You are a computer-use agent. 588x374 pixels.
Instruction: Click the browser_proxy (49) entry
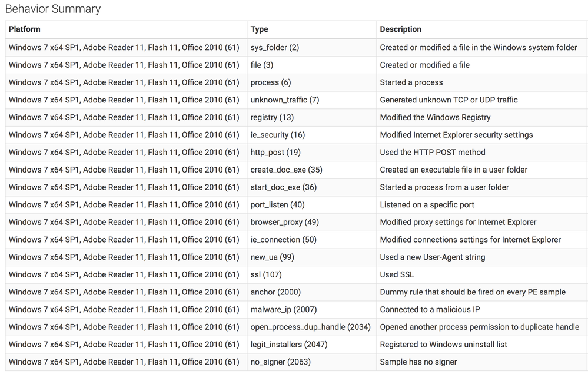tap(284, 222)
